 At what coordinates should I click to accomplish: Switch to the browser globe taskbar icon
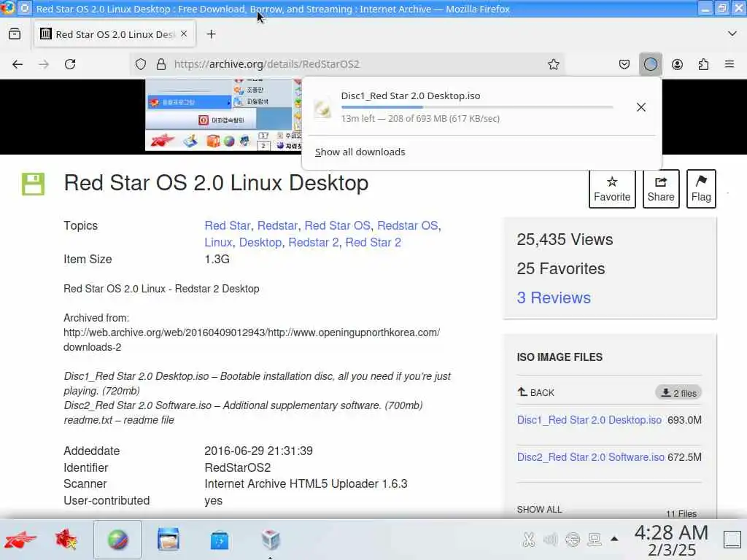pyautogui.click(x=117, y=540)
